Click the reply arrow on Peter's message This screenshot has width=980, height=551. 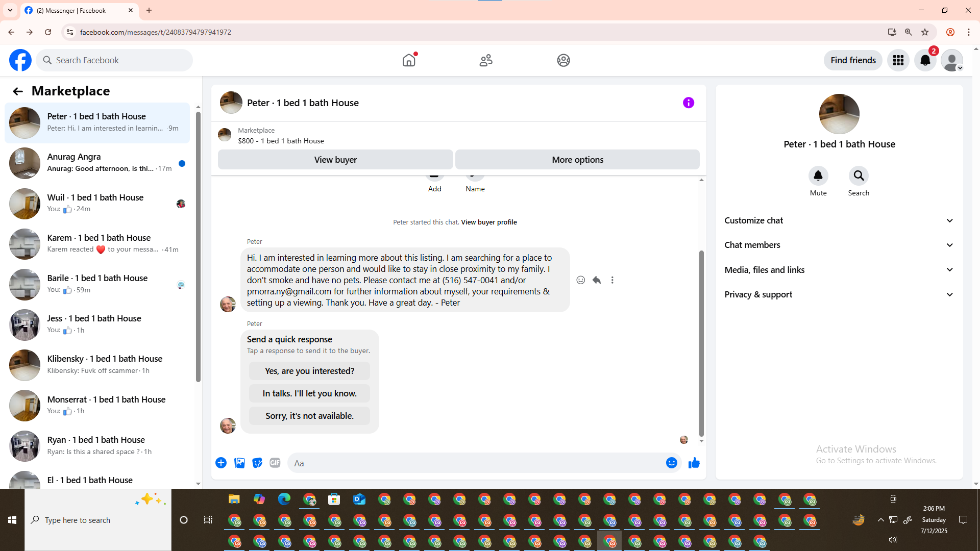tap(596, 280)
